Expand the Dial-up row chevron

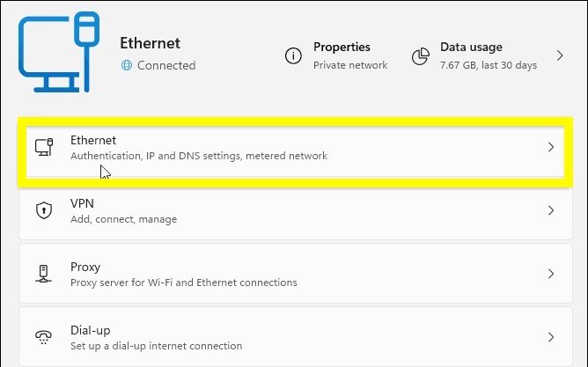click(551, 337)
